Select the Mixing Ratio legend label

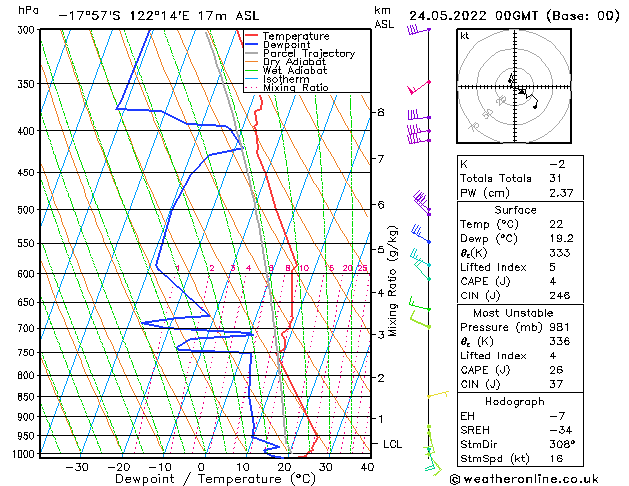(x=296, y=87)
